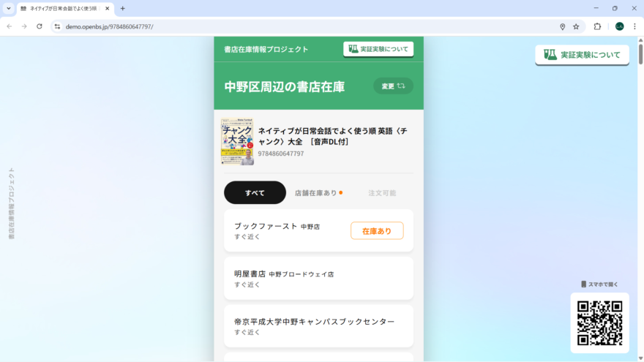Open a new tab with plus button
The width and height of the screenshot is (644, 362).
coord(122,8)
